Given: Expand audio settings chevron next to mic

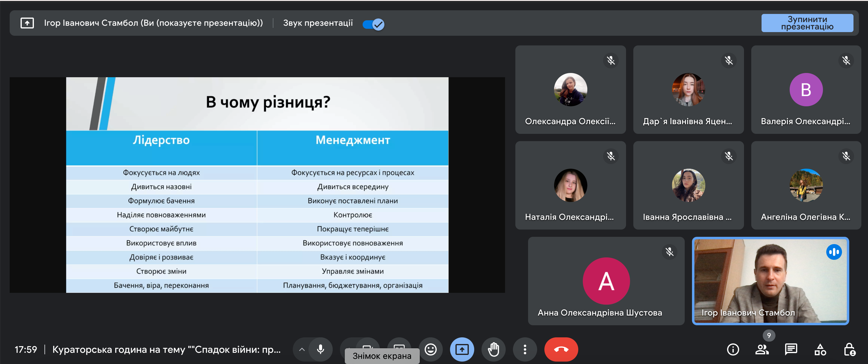Looking at the screenshot, I should pyautogui.click(x=302, y=349).
